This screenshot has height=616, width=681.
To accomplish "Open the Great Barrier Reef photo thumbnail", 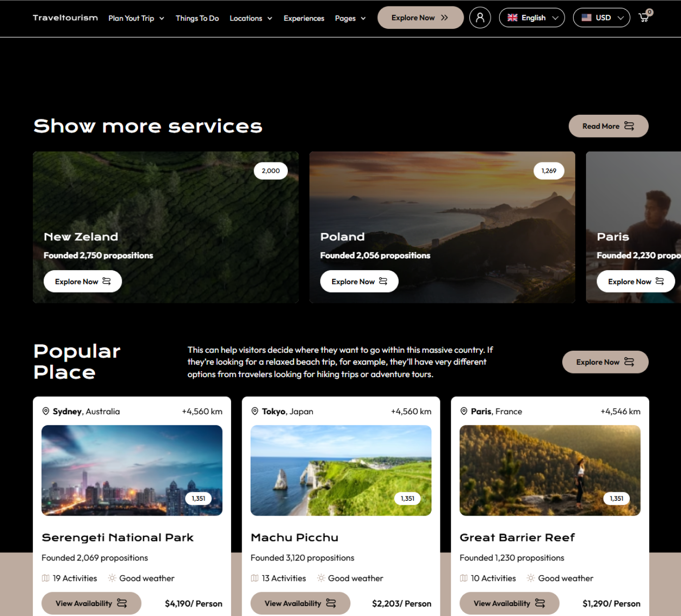I will pyautogui.click(x=550, y=470).
